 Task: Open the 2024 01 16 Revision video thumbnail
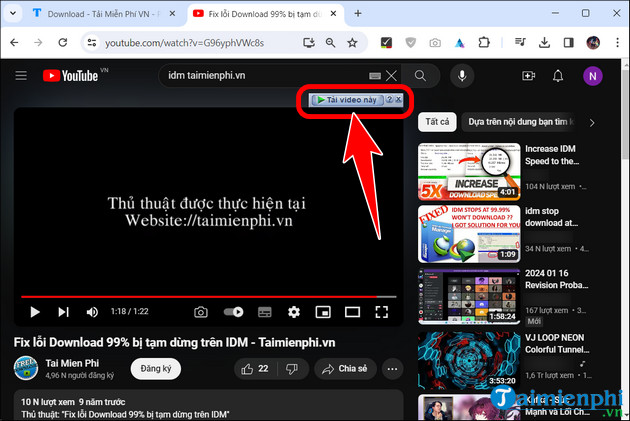(469, 296)
